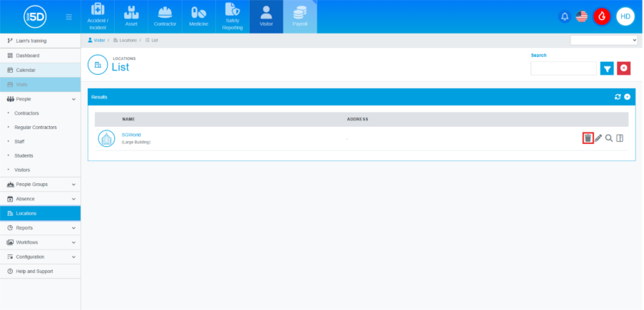Viewport: 644px width, 310px height.
Task: Apply the search with the filter icon
Action: (x=607, y=68)
